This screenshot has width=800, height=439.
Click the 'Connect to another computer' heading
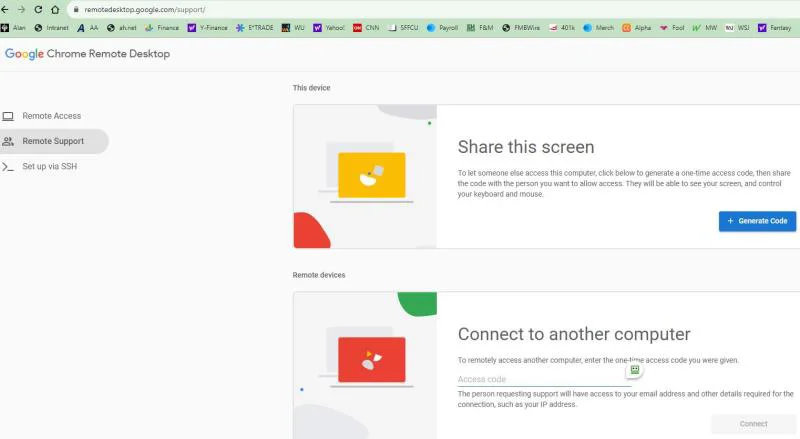pos(574,334)
